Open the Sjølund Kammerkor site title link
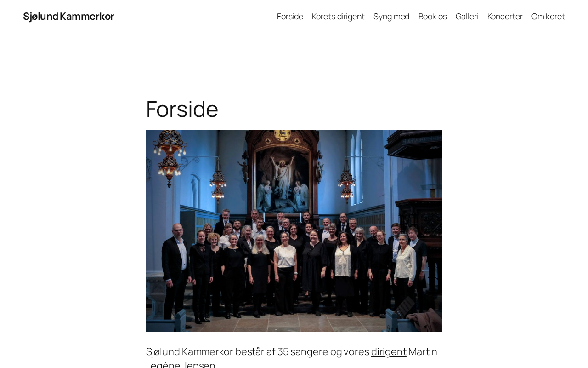 [68, 16]
